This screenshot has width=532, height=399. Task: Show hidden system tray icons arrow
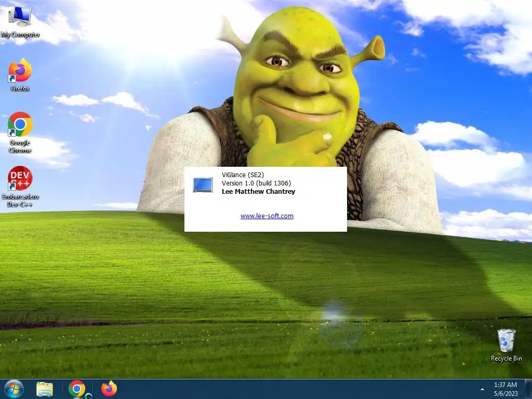pos(482,389)
